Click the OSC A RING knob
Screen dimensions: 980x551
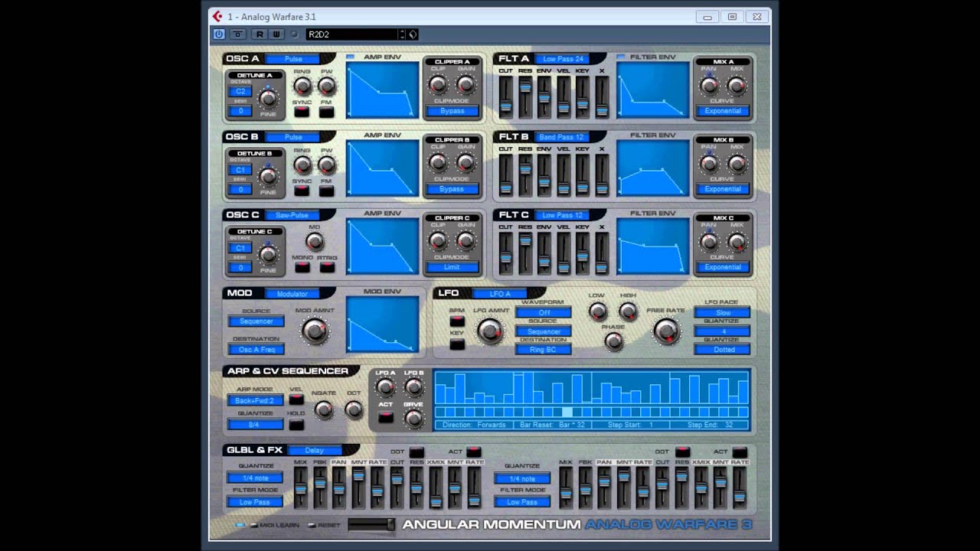point(302,86)
